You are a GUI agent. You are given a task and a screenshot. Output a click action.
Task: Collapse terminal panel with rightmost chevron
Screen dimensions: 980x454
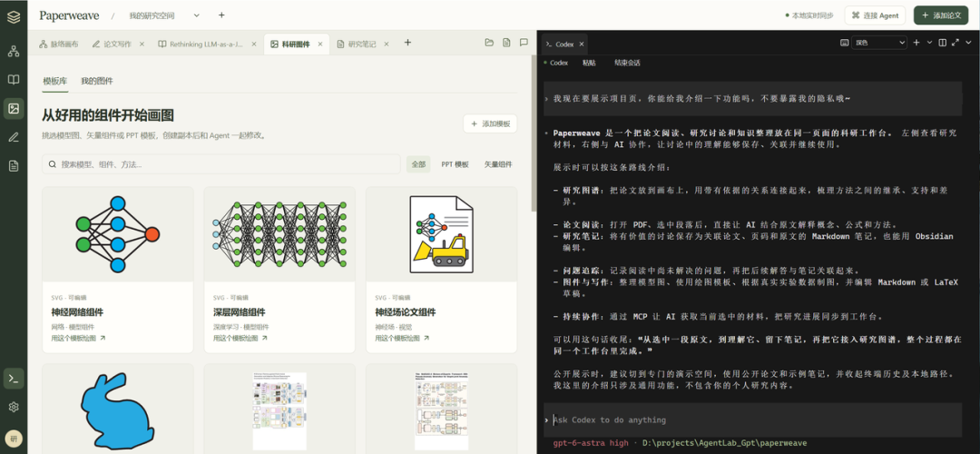pyautogui.click(x=968, y=43)
